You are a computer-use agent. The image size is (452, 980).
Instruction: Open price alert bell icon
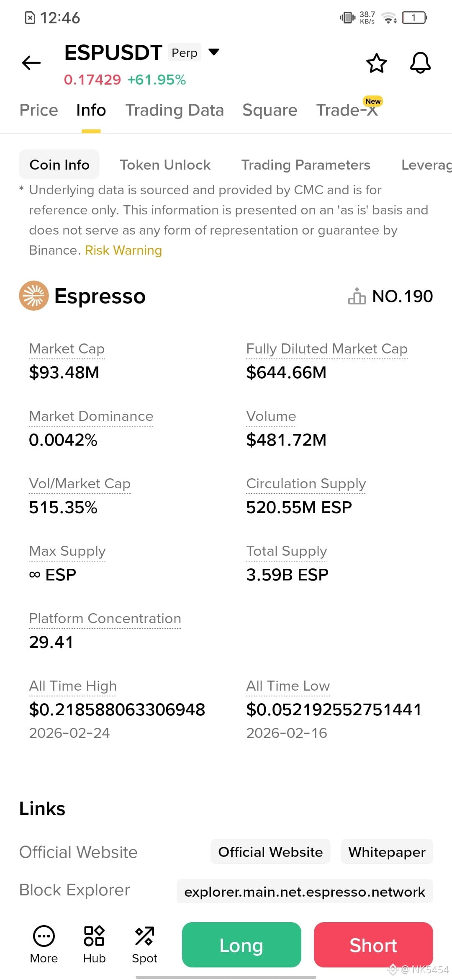(420, 63)
